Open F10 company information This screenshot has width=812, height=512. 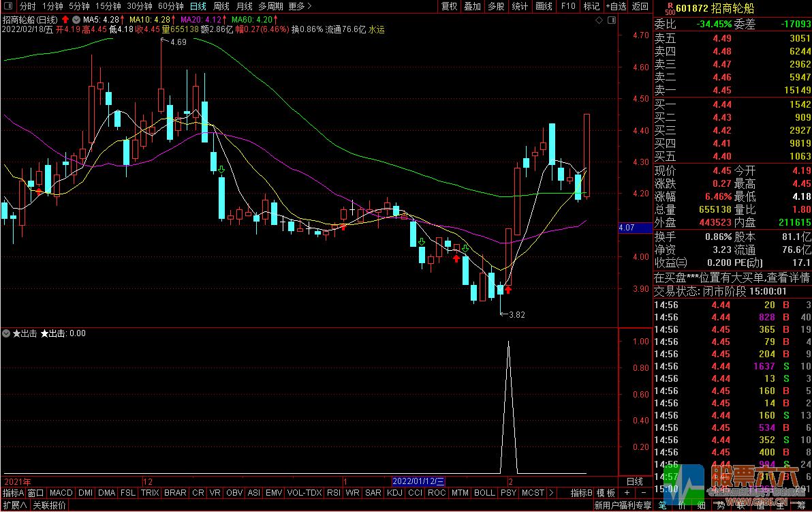click(x=568, y=6)
